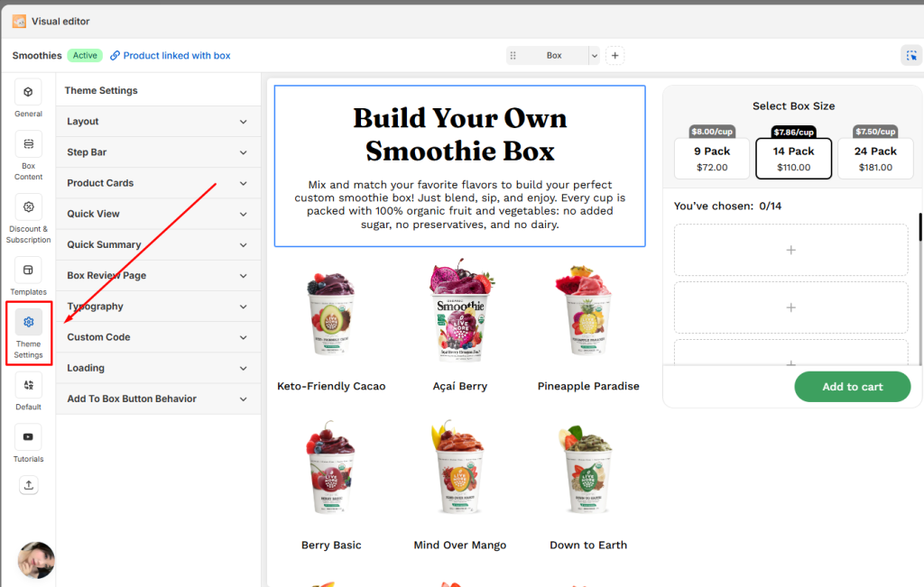This screenshot has width=924, height=587.
Task: Click the upload icon in sidebar
Action: [x=28, y=485]
